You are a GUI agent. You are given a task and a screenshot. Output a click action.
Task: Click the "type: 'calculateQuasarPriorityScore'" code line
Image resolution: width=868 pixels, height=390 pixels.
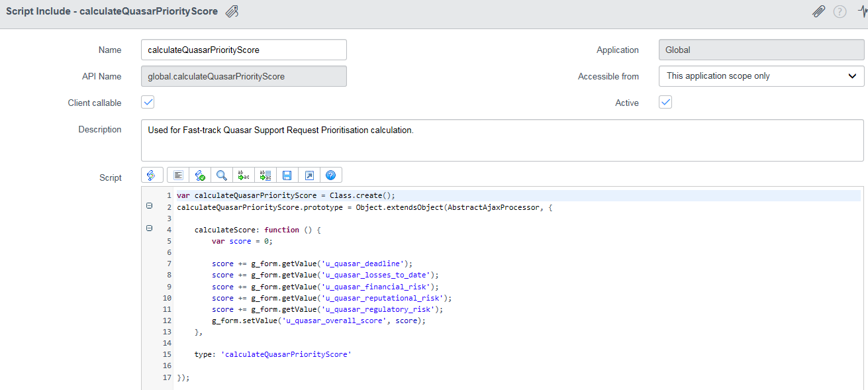pos(273,354)
